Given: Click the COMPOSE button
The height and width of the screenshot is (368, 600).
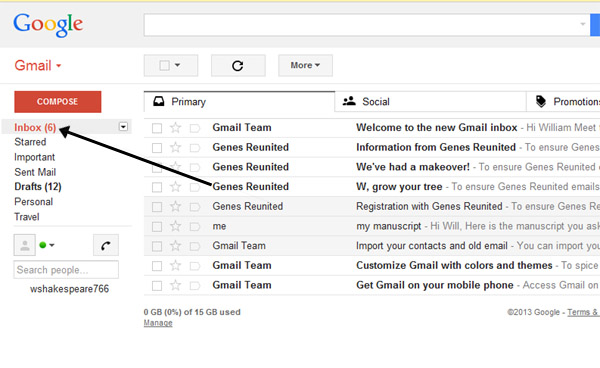Looking at the screenshot, I should 58,102.
